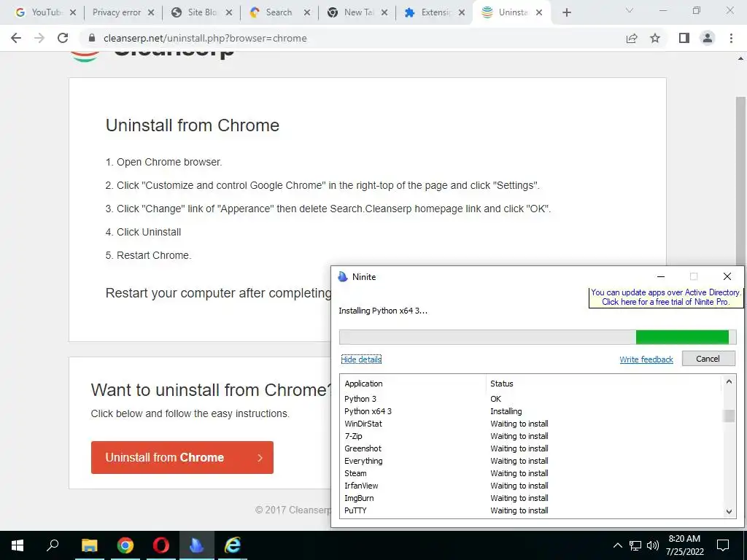
Task: Launch Opera from the taskbar
Action: 161,545
